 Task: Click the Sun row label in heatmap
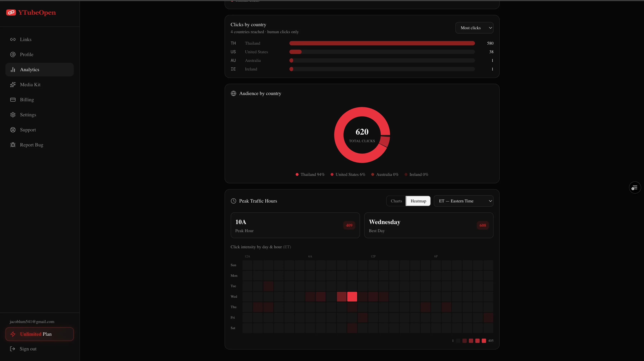click(x=233, y=265)
